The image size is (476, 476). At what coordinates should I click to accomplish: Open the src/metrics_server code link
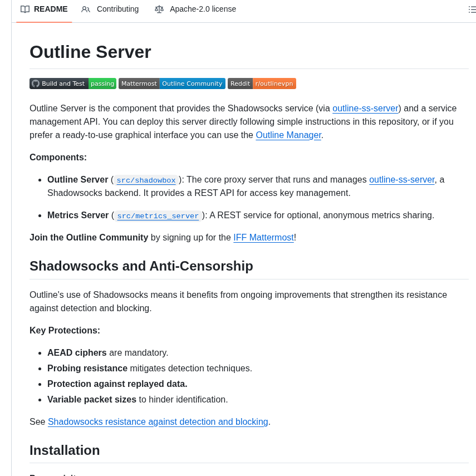coord(158,215)
